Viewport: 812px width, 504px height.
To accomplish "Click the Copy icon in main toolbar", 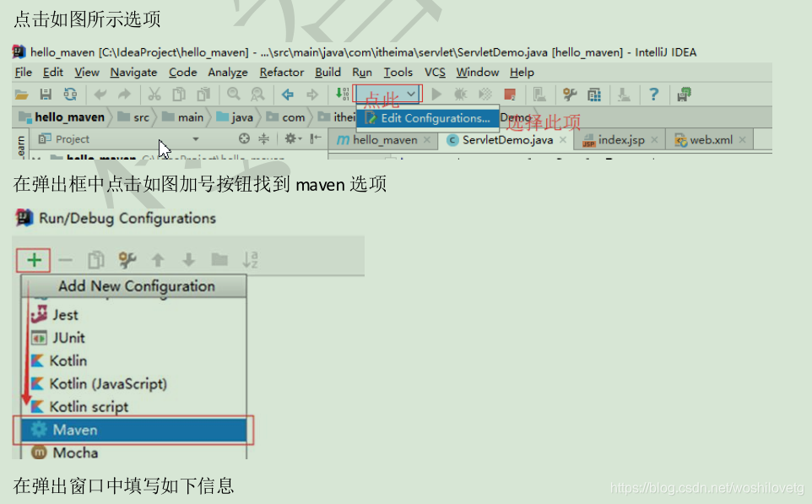I will pyautogui.click(x=179, y=95).
